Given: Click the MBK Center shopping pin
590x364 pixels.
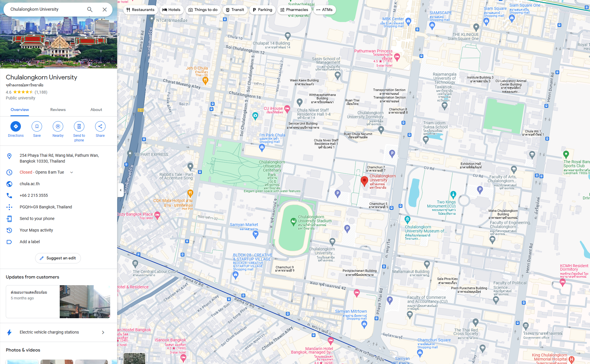Looking at the screenshot, I should coord(409,21).
